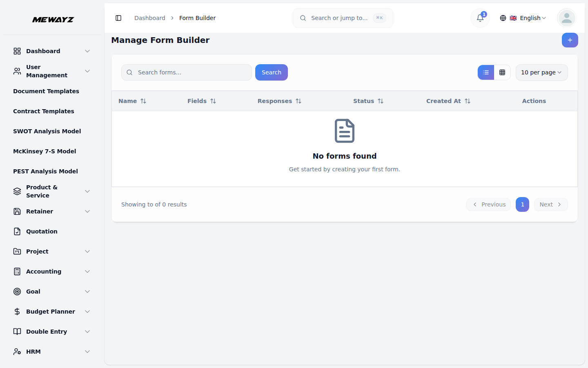Expand the HRM section
This screenshot has width=588, height=368.
[33, 351]
